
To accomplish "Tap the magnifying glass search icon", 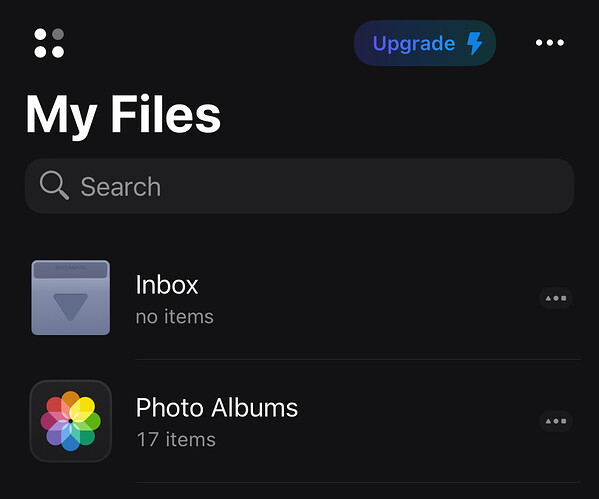I will (54, 185).
